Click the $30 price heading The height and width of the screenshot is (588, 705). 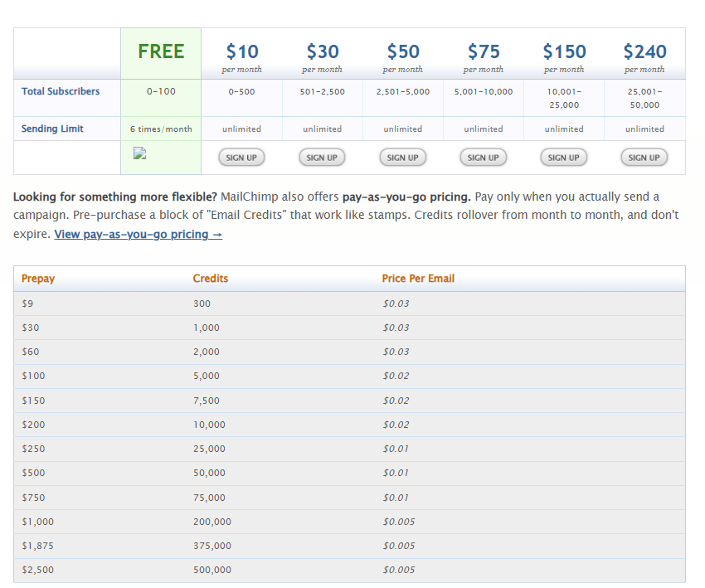[x=323, y=51]
